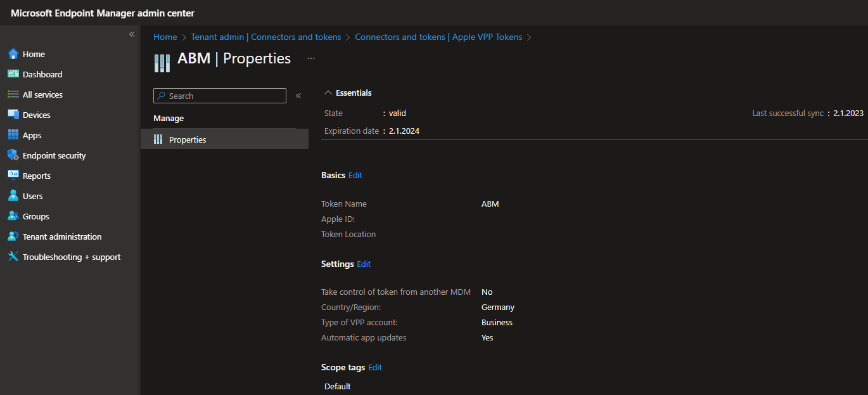Open Users from the sidebar menu
This screenshot has width=868, height=395.
(x=32, y=196)
